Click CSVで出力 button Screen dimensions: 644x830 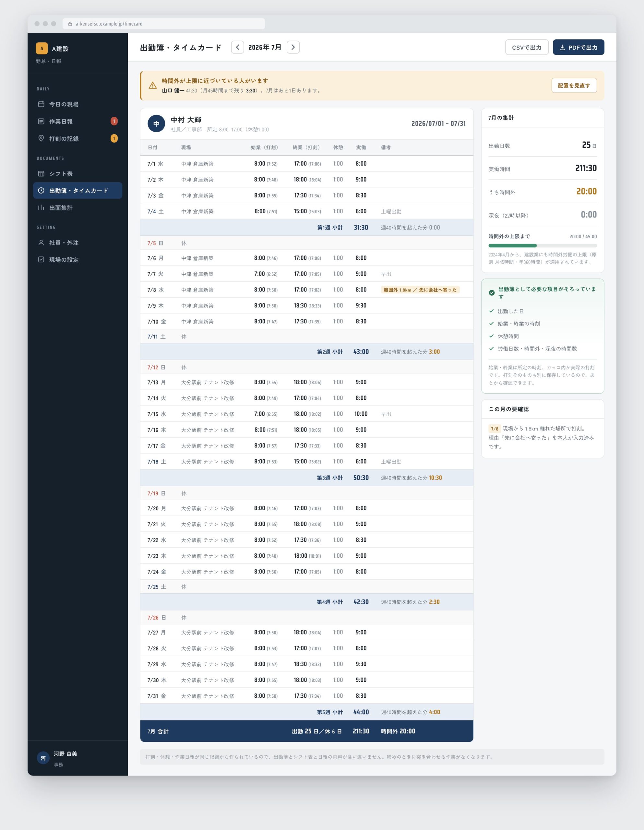(527, 47)
